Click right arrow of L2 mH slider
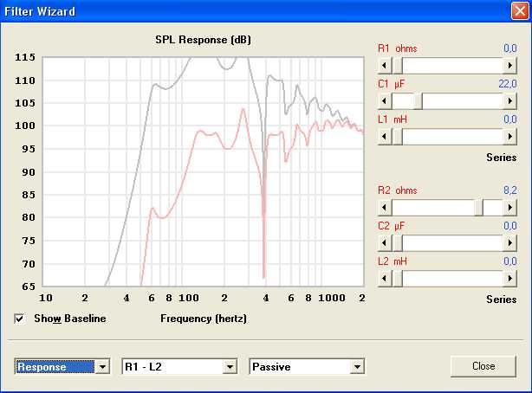The image size is (532, 393). coord(509,278)
